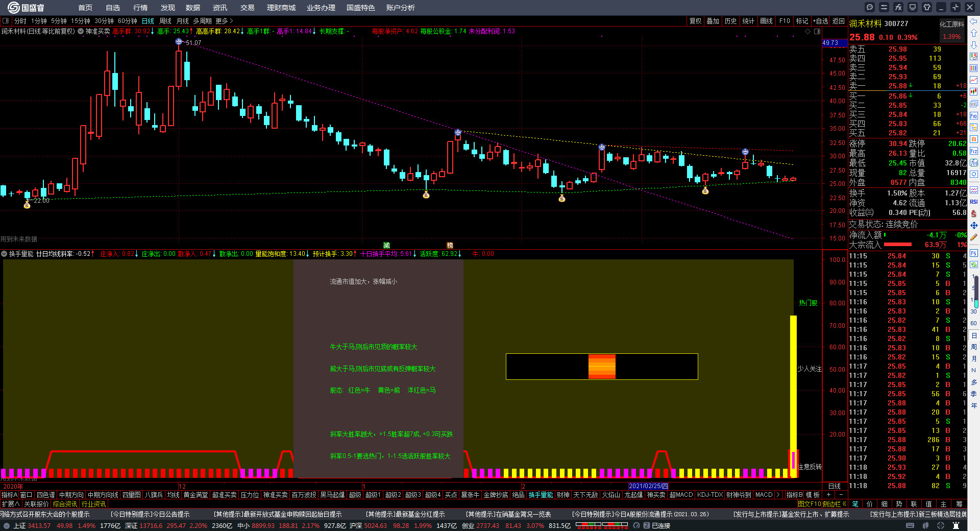
Task: Switch chart to 分时 view
Action: click(20, 21)
